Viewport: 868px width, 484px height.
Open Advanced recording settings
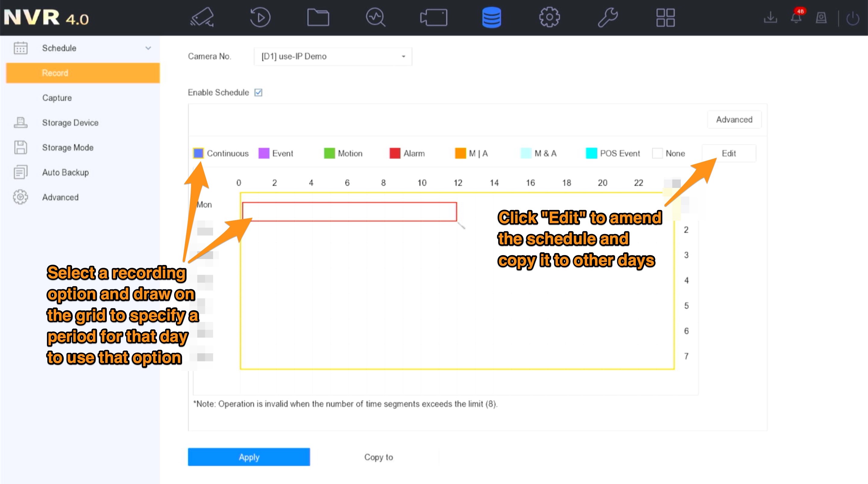coord(734,119)
